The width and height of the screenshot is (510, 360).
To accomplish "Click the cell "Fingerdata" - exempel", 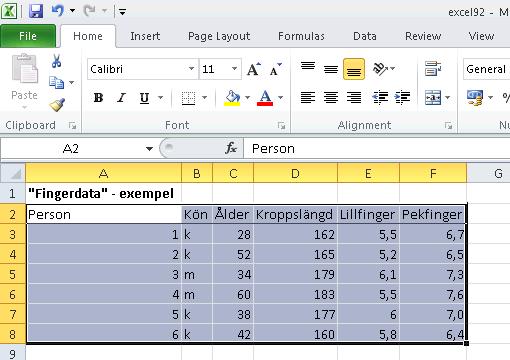I will [104, 193].
